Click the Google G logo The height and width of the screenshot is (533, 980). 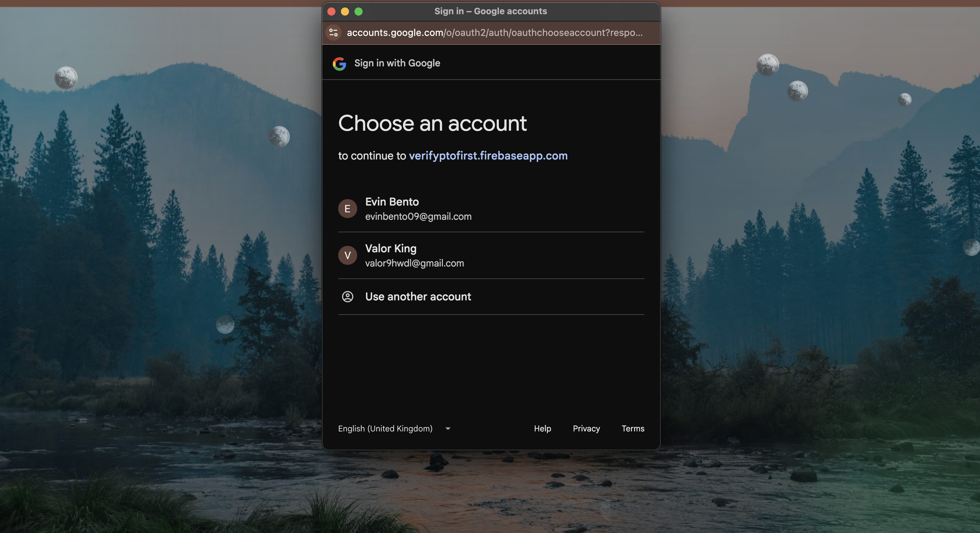pyautogui.click(x=339, y=63)
